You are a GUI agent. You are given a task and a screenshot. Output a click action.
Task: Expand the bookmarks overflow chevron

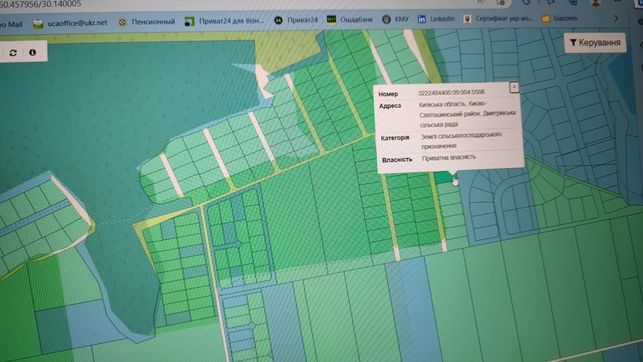click(x=616, y=18)
